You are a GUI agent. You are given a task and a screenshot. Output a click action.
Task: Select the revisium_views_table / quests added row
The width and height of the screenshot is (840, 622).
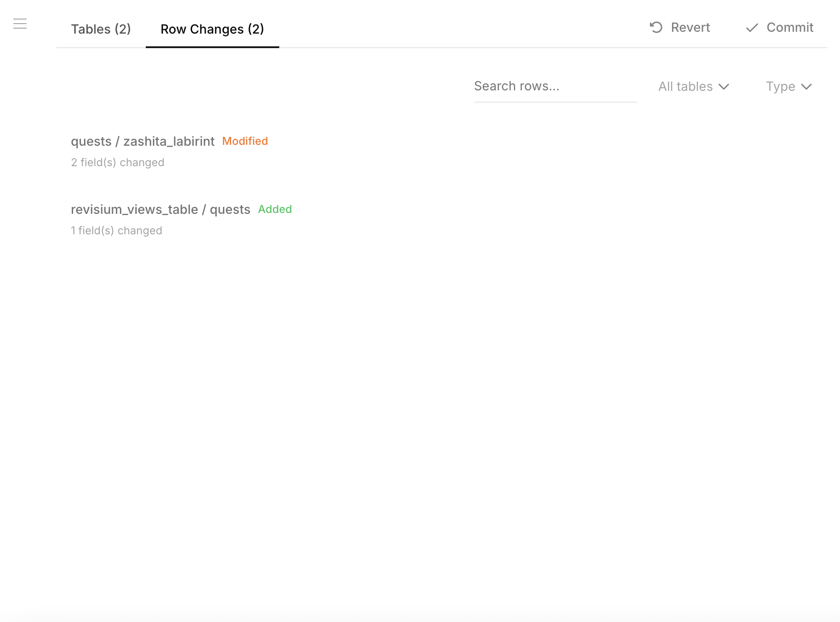click(160, 209)
